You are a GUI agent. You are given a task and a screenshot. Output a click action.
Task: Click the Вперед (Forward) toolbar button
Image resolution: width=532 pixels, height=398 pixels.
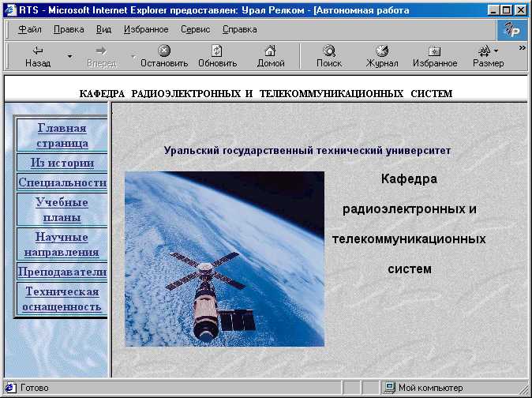pos(102,56)
